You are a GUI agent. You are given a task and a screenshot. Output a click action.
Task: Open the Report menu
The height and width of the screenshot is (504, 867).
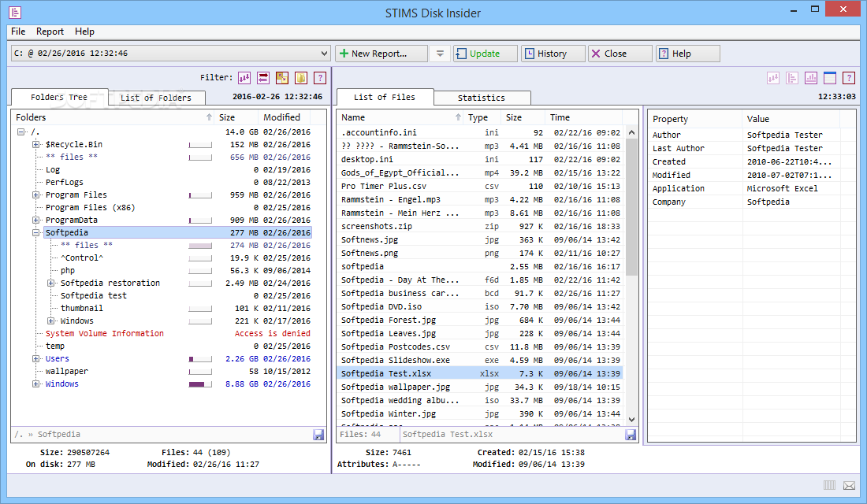coord(50,31)
